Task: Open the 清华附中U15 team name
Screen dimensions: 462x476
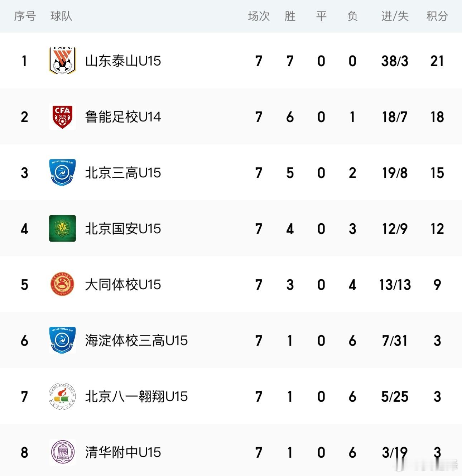Action: tap(123, 452)
